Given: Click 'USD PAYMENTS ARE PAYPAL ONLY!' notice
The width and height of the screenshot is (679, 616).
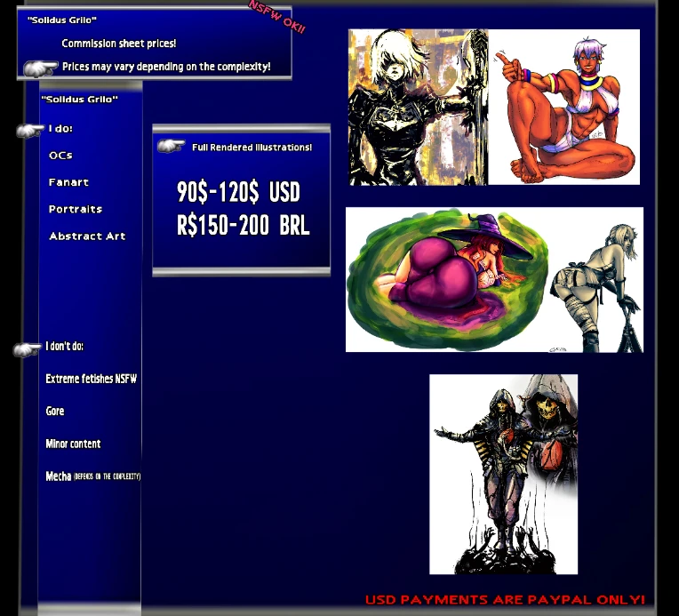Looking at the screenshot, I should pos(505,599).
